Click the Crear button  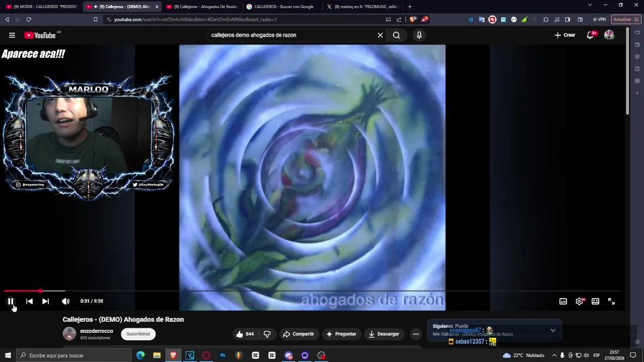pyautogui.click(x=565, y=35)
